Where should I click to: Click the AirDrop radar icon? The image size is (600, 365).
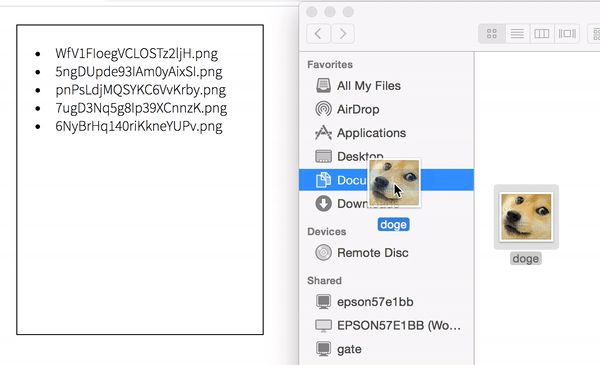pyautogui.click(x=323, y=109)
